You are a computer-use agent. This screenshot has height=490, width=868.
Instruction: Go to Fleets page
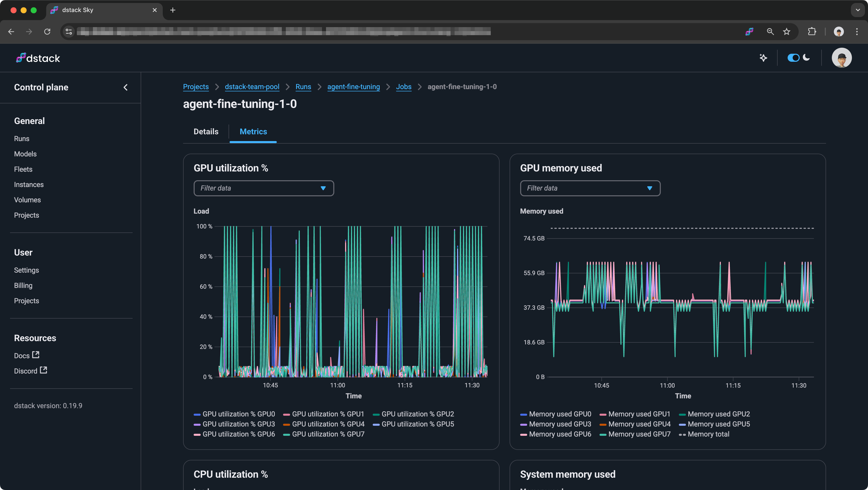tap(23, 169)
